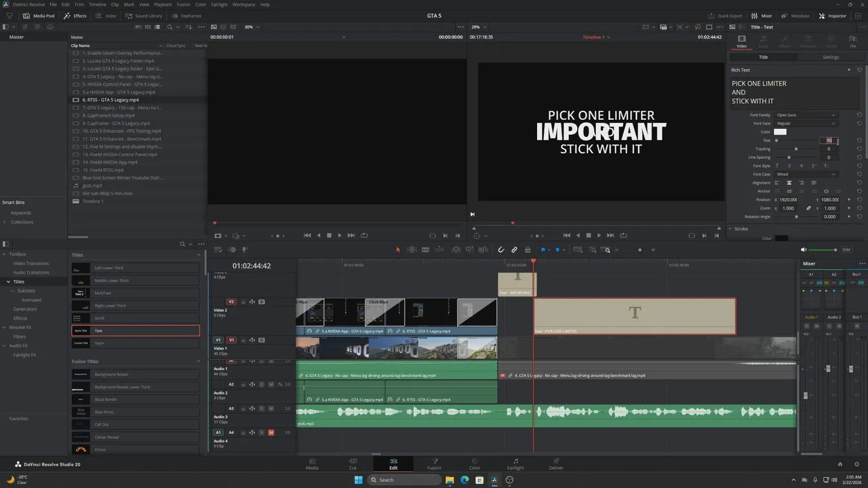Switch to the Fairlight page
This screenshot has width=868, height=488.
[515, 464]
